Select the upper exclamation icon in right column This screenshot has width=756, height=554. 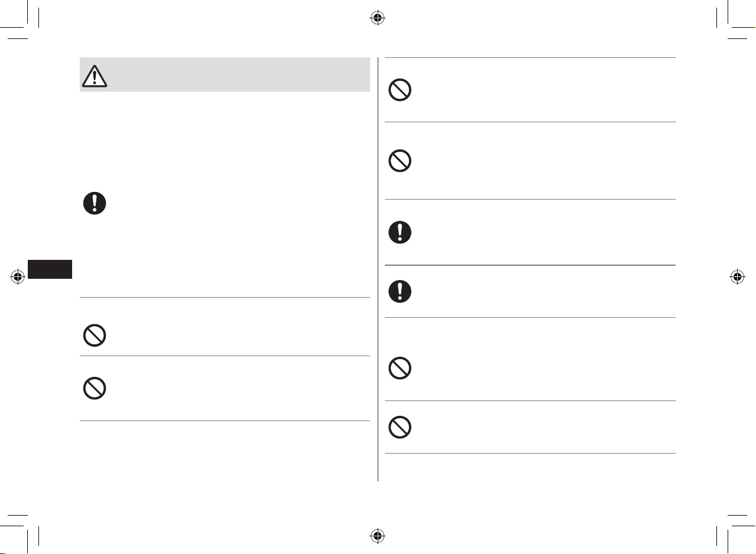[400, 232]
